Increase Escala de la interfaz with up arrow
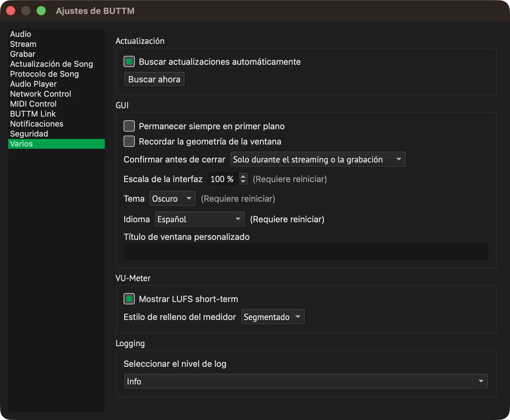 [x=243, y=176]
